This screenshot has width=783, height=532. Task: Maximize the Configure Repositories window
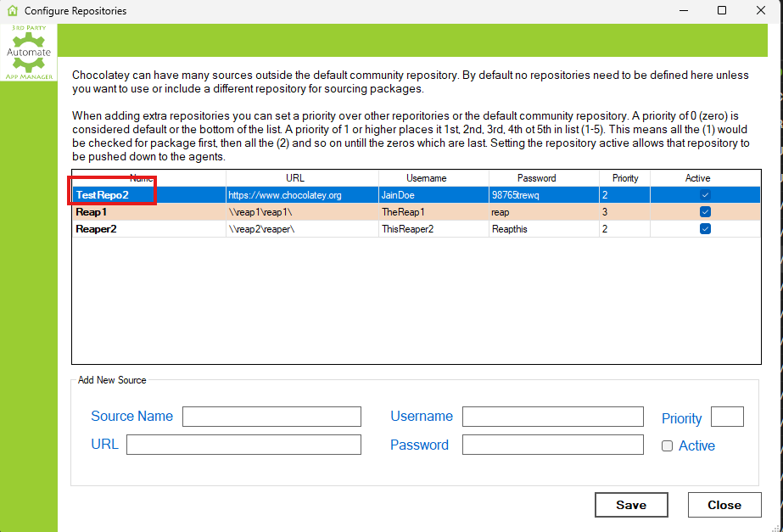(722, 11)
